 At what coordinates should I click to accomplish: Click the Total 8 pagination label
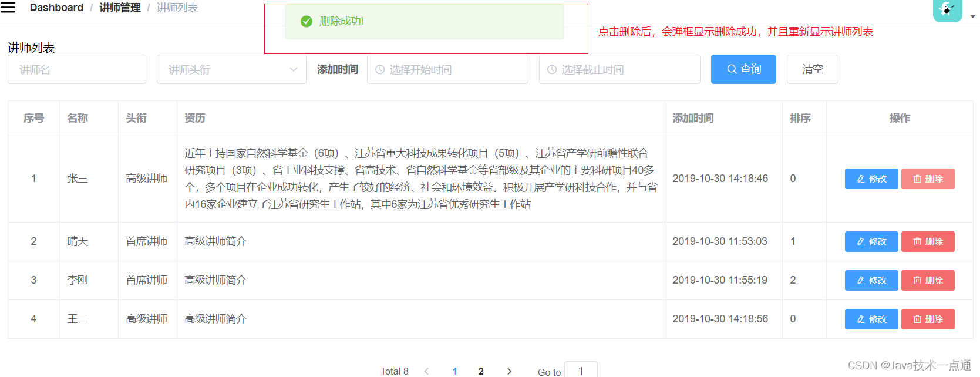(394, 371)
